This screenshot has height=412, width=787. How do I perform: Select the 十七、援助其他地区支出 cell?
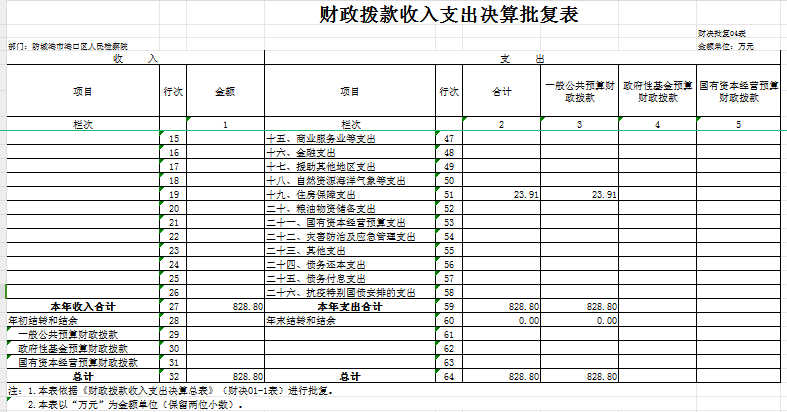tap(350, 167)
